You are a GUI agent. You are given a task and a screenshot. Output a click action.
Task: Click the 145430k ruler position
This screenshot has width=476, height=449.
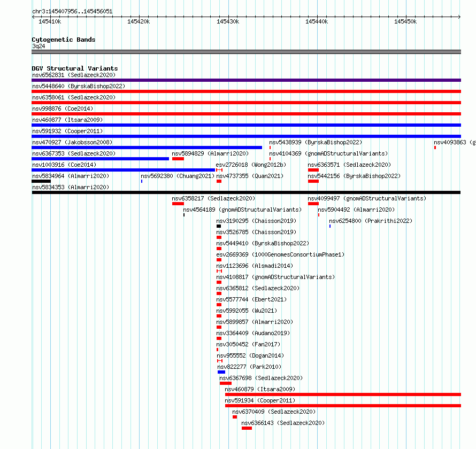228,21
